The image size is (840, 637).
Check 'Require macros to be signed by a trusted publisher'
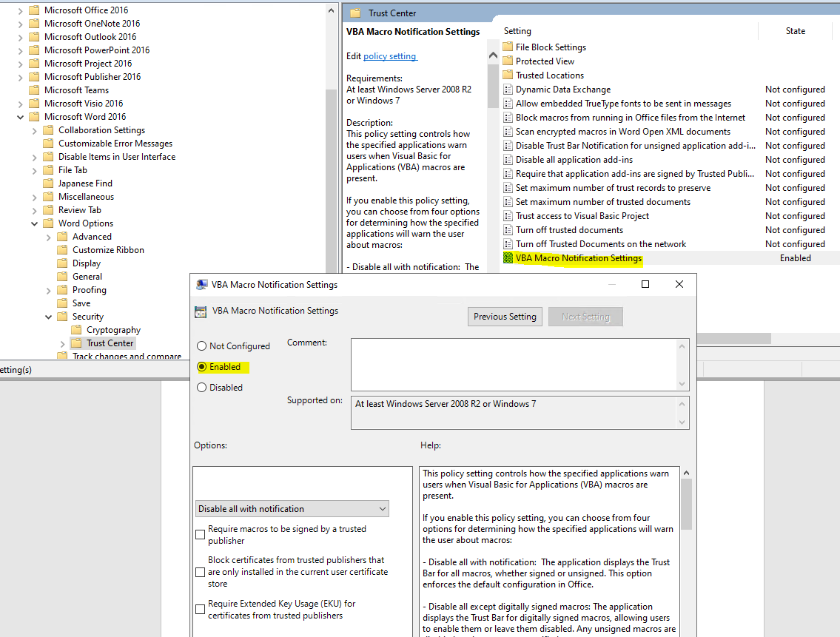[200, 534]
